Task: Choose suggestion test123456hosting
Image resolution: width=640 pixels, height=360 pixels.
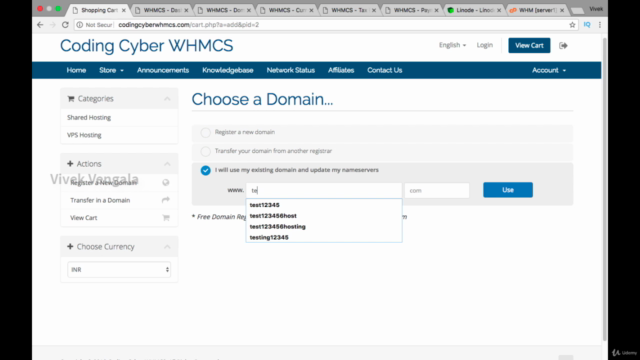Action: pos(278,227)
